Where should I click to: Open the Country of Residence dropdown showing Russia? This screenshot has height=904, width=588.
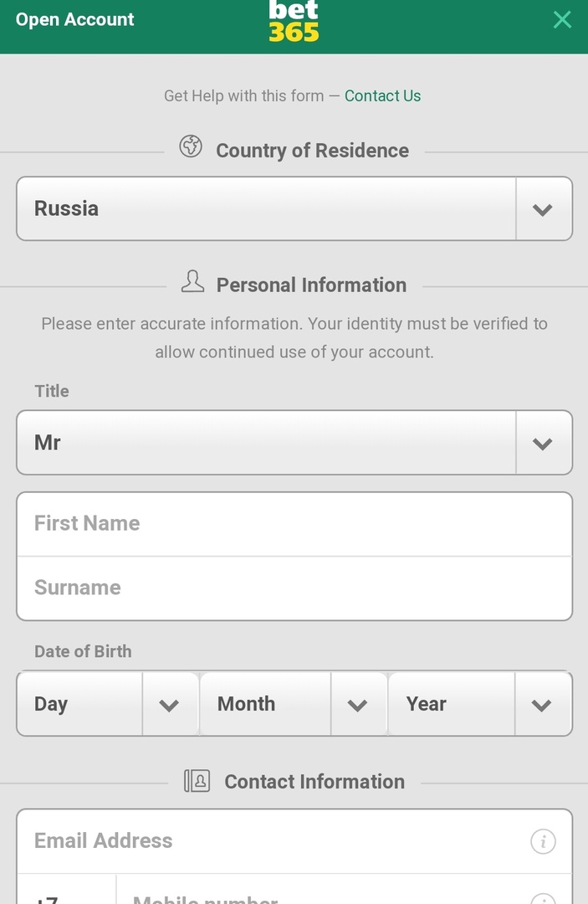tap(266, 208)
